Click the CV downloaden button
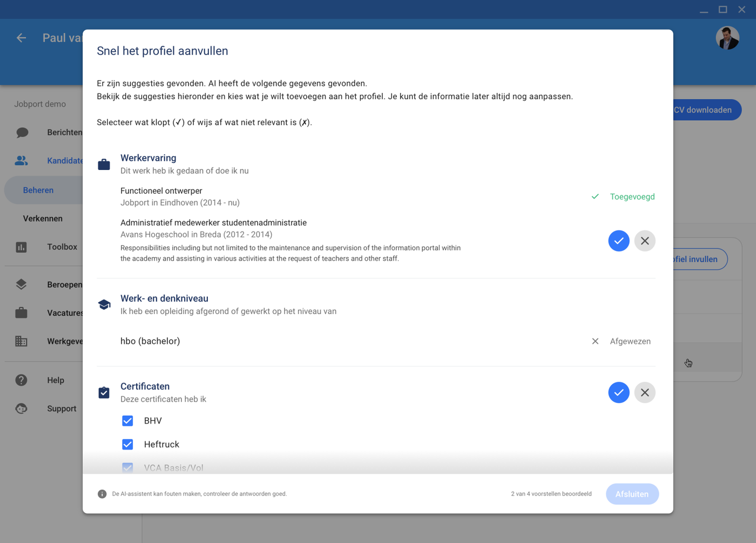Screen dimensions: 756x543 (706, 110)
